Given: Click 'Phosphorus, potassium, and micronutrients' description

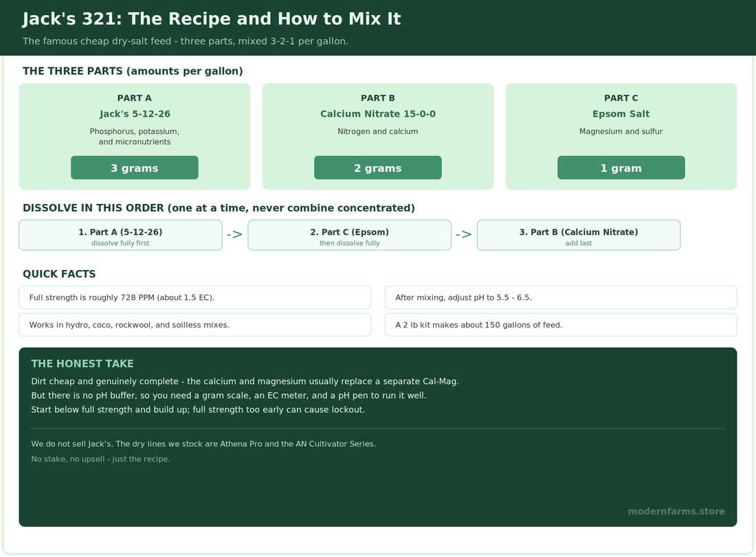Looking at the screenshot, I should pyautogui.click(x=135, y=137).
